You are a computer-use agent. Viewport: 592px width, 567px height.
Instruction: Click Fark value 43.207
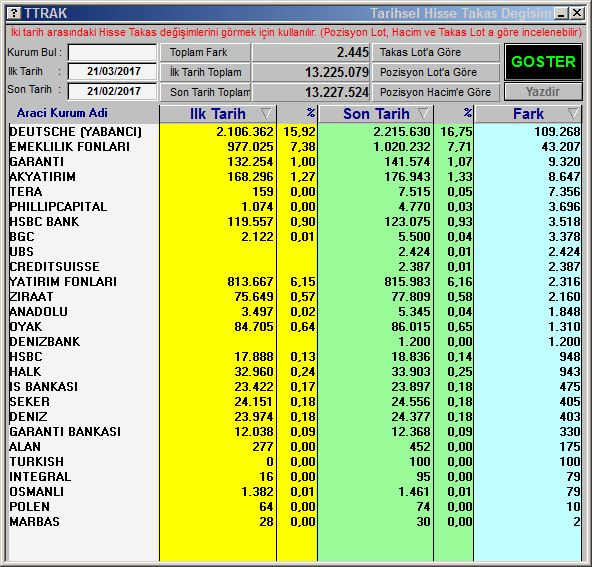(561, 146)
